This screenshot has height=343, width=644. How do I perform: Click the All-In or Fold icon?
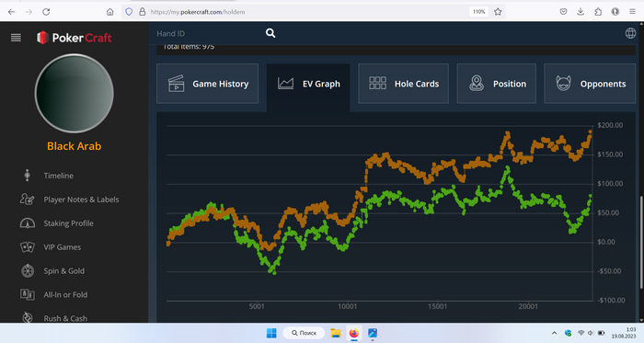pos(28,294)
